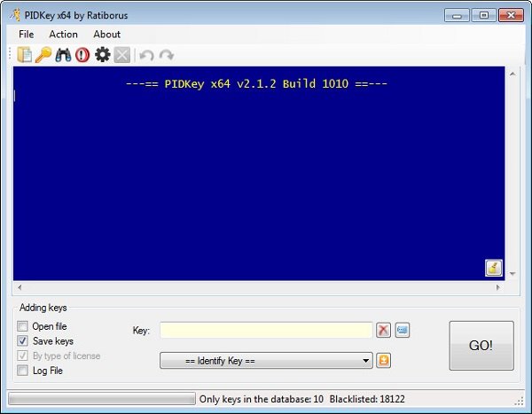
Task: Maximize the PIDKey window
Action: 484,15
